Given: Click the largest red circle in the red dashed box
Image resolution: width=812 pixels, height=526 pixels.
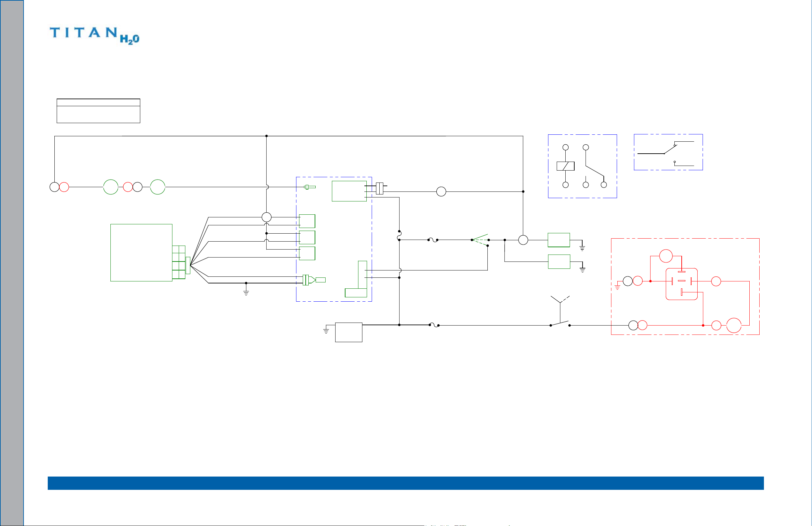Looking at the screenshot, I should pyautogui.click(x=734, y=325).
